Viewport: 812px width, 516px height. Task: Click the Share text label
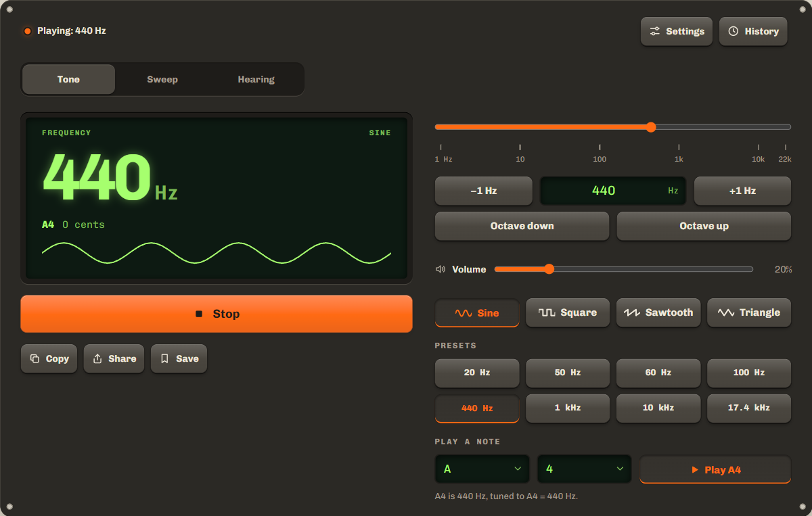pyautogui.click(x=122, y=358)
